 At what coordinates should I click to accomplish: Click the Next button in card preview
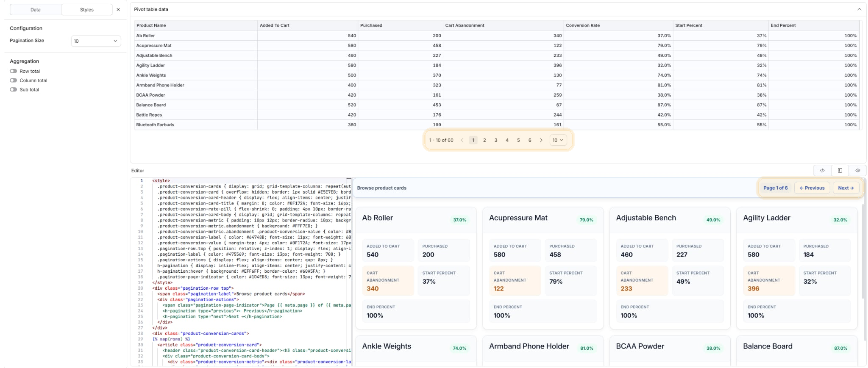846,188
